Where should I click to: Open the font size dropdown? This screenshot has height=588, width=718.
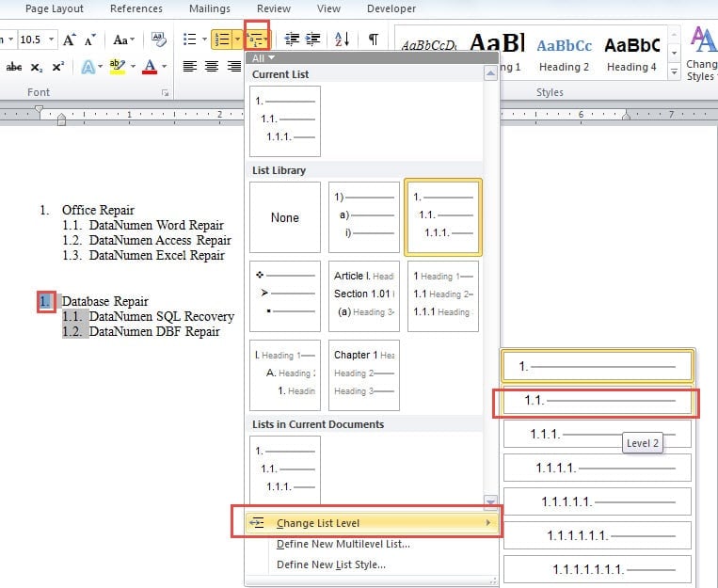click(52, 40)
